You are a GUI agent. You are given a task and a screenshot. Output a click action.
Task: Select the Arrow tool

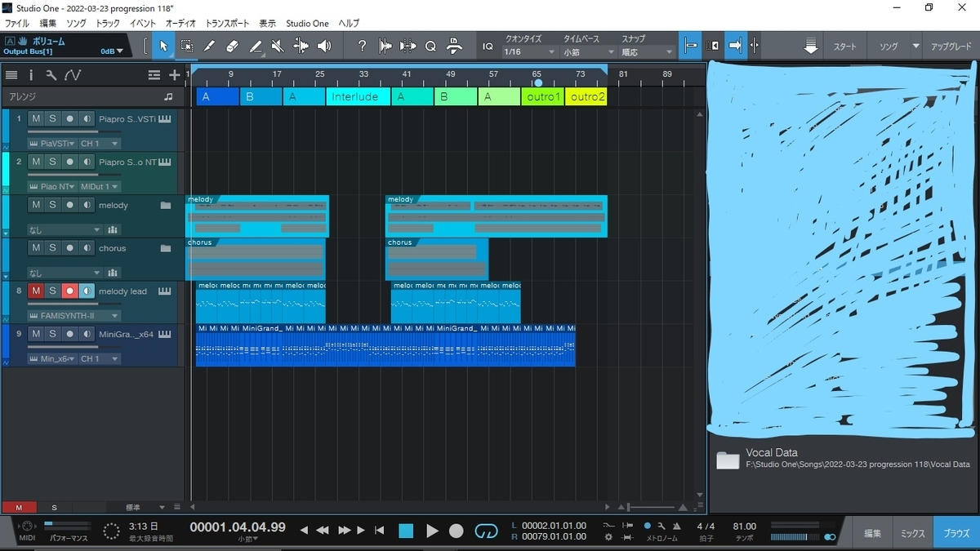pyautogui.click(x=163, y=47)
